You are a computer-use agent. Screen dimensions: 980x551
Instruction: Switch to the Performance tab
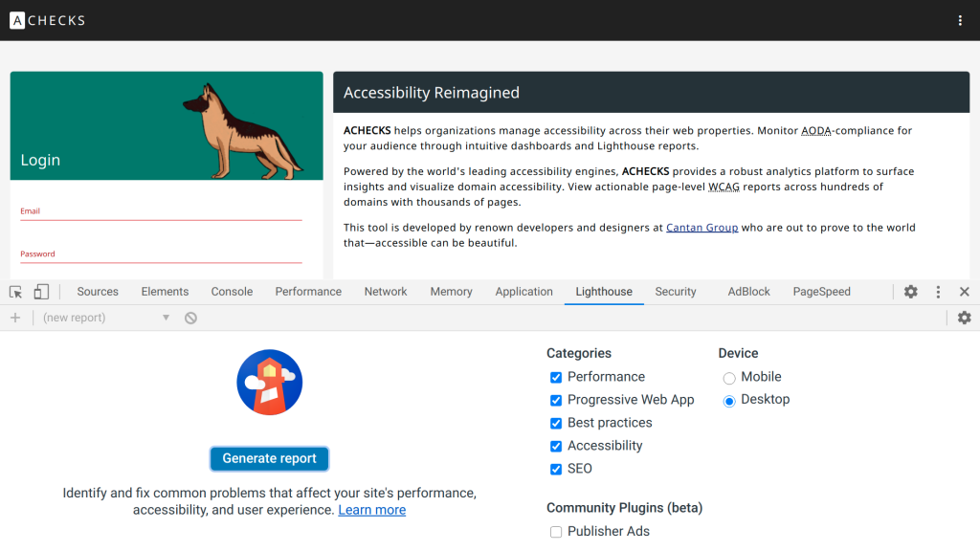(x=308, y=292)
